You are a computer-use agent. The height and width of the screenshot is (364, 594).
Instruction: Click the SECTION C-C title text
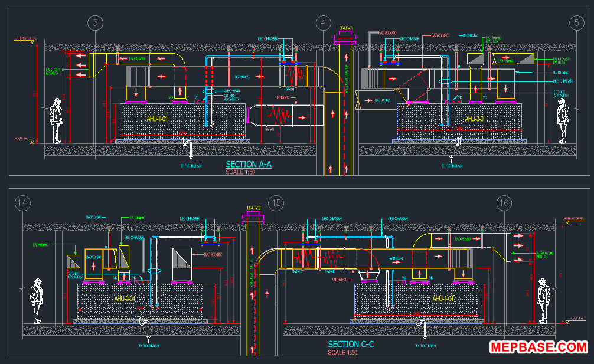click(351, 344)
